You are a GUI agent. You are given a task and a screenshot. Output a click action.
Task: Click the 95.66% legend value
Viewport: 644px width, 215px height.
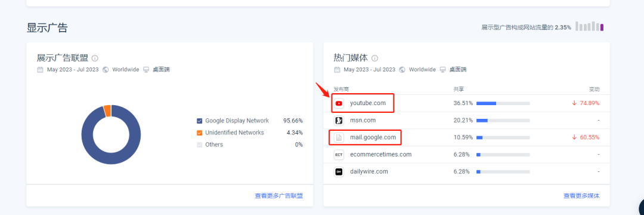pos(293,121)
